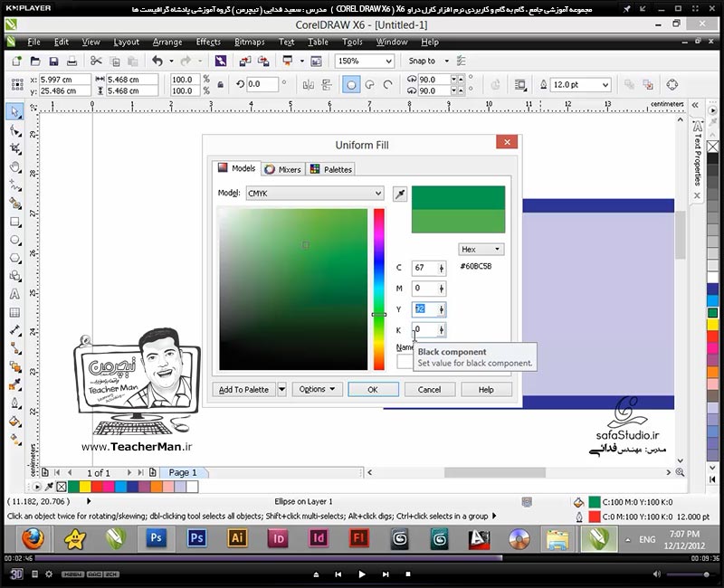This screenshot has width=724, height=588.
Task: Click the eyedropper in Uniform Fill dialog
Action: (x=400, y=194)
